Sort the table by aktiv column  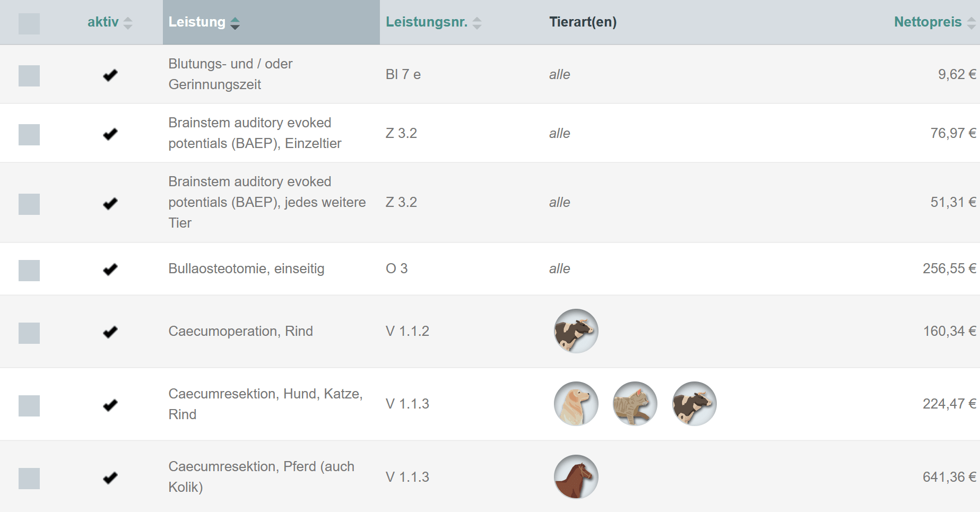tap(110, 22)
